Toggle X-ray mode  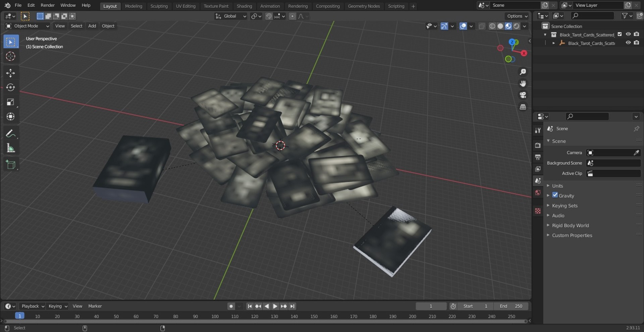[x=482, y=26]
